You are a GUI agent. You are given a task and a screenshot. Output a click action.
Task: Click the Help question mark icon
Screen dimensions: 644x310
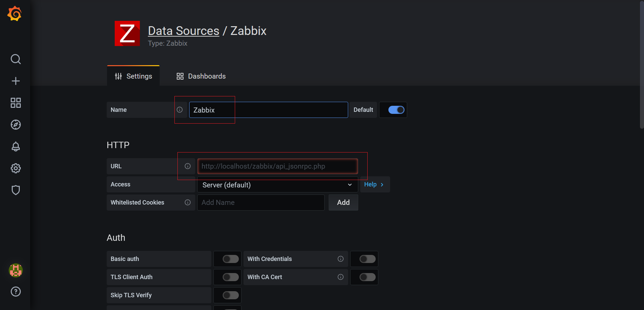click(15, 292)
